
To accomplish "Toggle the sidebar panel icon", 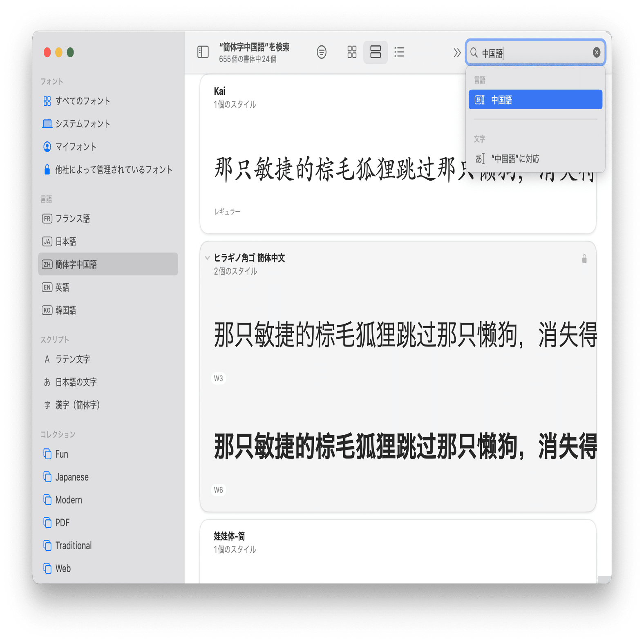I will (203, 52).
